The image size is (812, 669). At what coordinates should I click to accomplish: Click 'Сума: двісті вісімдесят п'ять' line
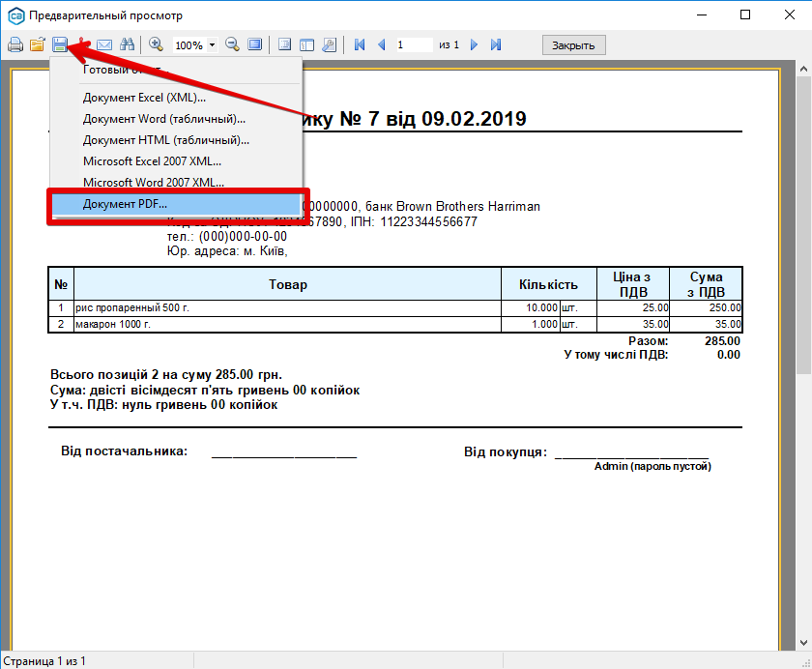point(205,390)
